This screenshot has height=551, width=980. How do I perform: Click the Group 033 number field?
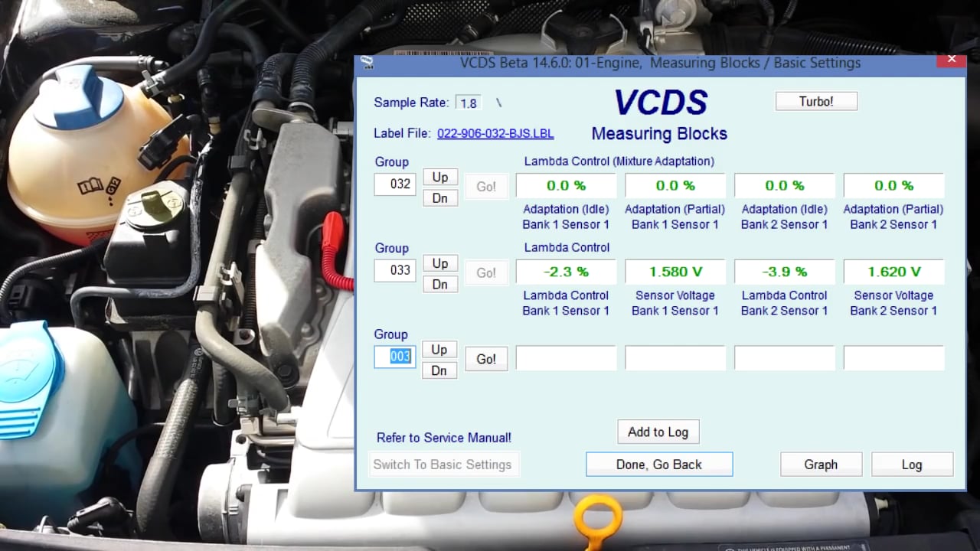click(395, 270)
